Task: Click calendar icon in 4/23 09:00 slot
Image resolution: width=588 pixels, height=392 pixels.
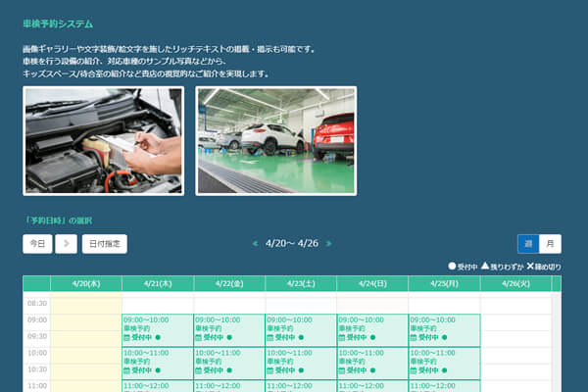Action: point(269,337)
